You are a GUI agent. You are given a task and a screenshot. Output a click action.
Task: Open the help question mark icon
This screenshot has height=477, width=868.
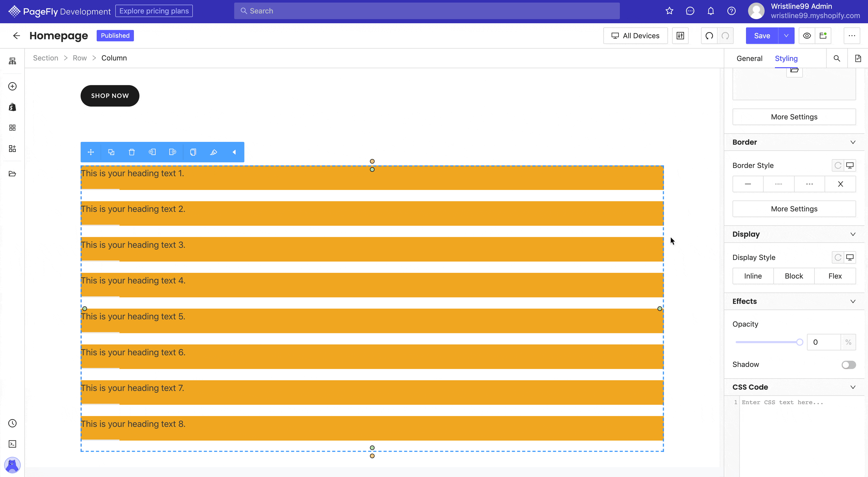[x=731, y=11]
